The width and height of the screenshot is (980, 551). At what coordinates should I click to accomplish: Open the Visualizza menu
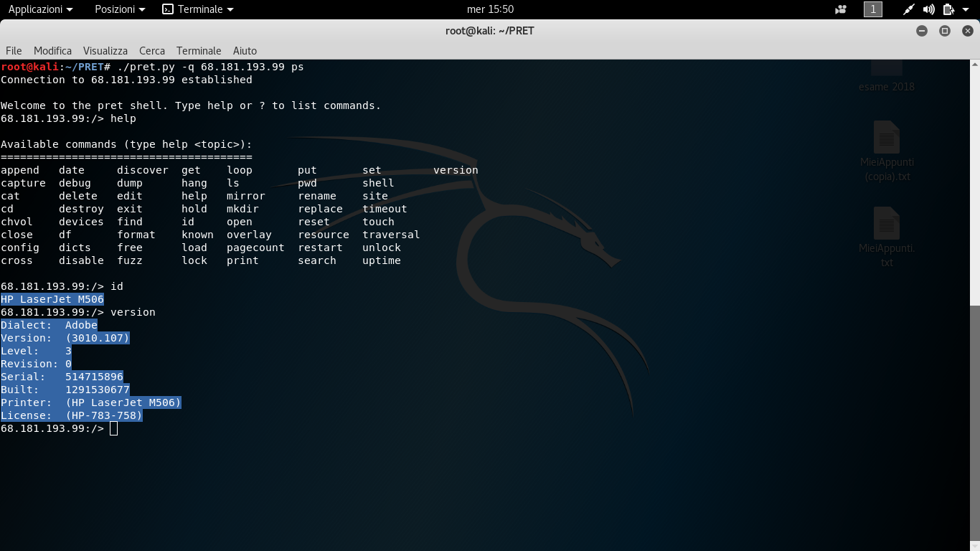tap(105, 51)
